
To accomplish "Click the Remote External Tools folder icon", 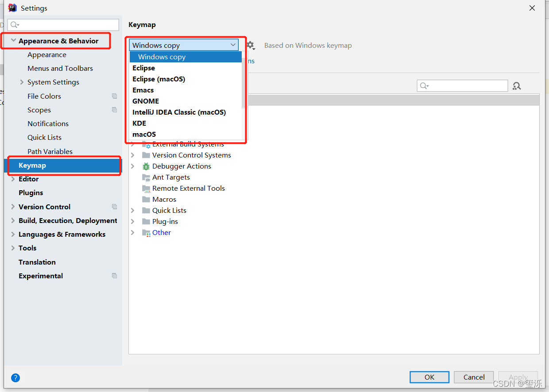I will tap(146, 188).
